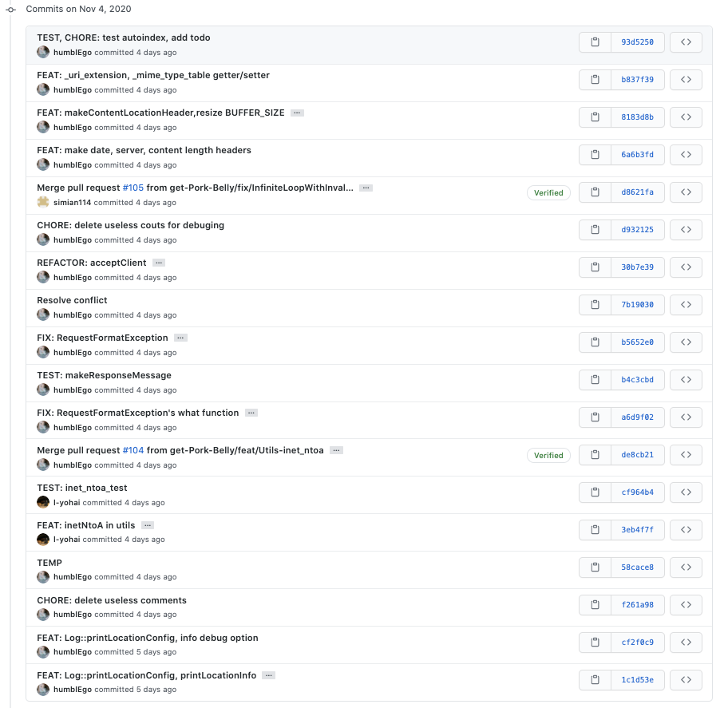The image size is (728, 708).
Task: Open pull request #104 link
Action: (133, 450)
